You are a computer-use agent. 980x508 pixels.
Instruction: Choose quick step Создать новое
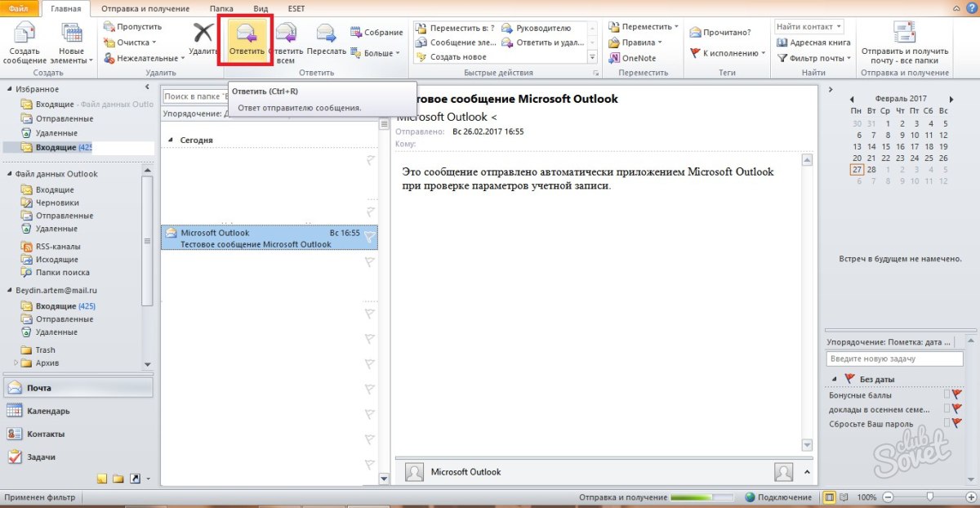452,57
